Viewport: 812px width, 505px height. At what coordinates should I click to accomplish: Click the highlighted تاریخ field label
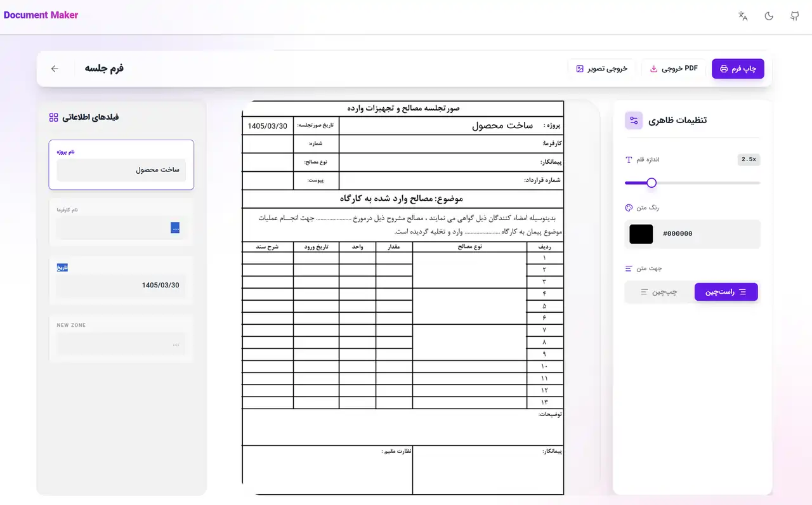tap(62, 268)
